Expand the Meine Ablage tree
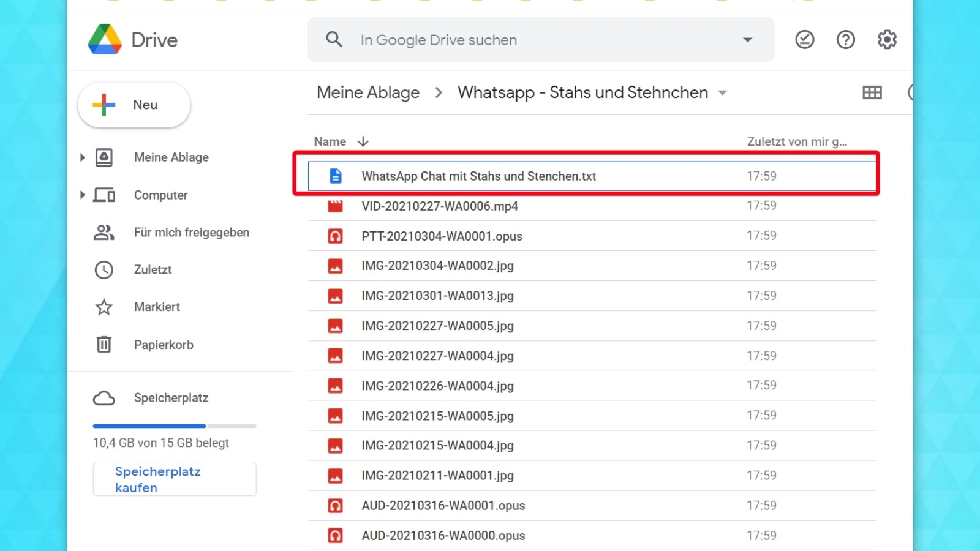Screen dimensions: 980x551 [x=82, y=157]
